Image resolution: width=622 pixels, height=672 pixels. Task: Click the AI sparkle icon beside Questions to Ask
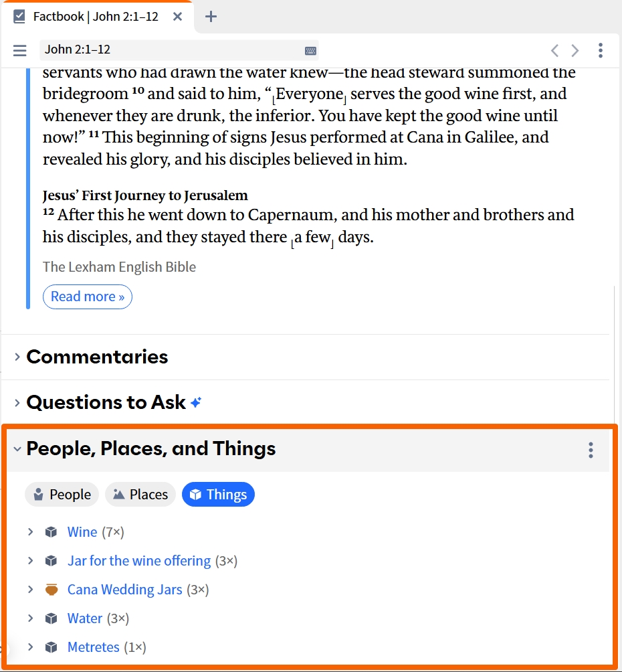(196, 402)
